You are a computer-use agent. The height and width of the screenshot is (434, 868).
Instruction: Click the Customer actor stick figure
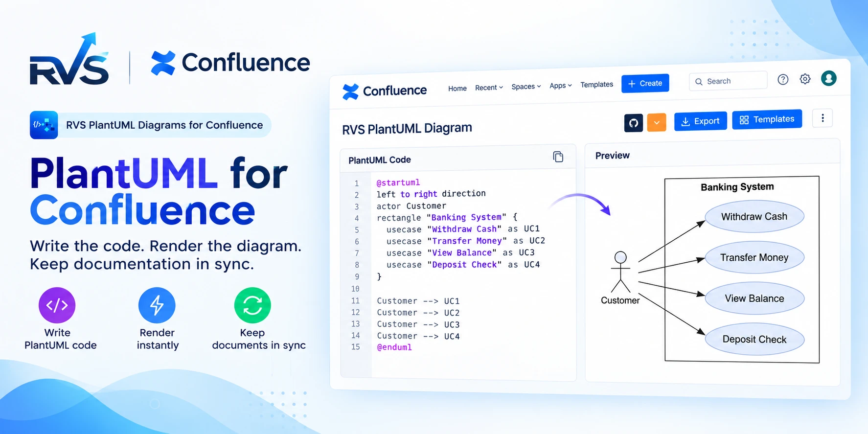pos(620,272)
